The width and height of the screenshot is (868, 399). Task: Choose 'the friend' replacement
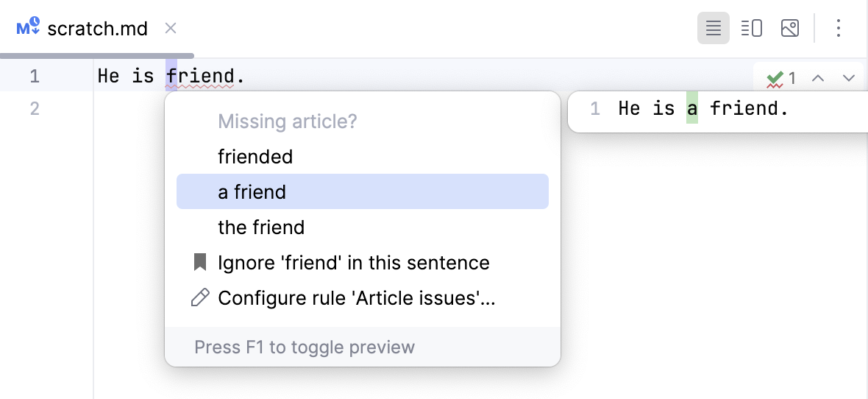coord(261,227)
